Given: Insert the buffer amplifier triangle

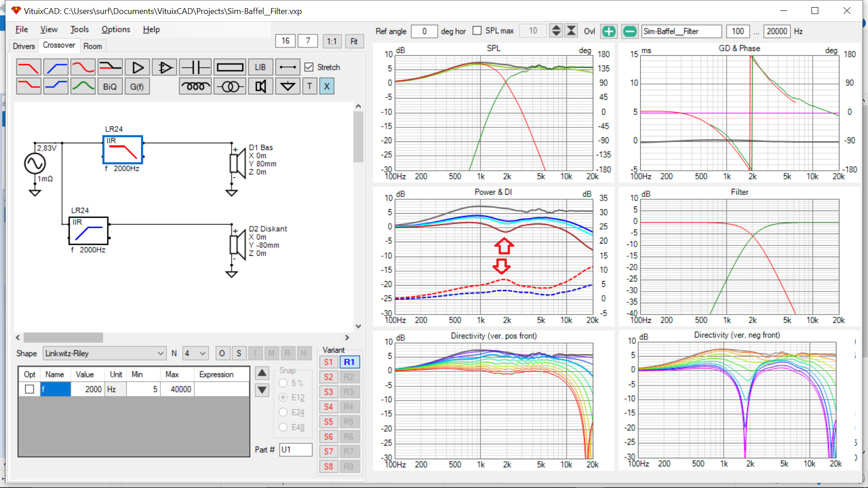Looking at the screenshot, I should point(137,67).
